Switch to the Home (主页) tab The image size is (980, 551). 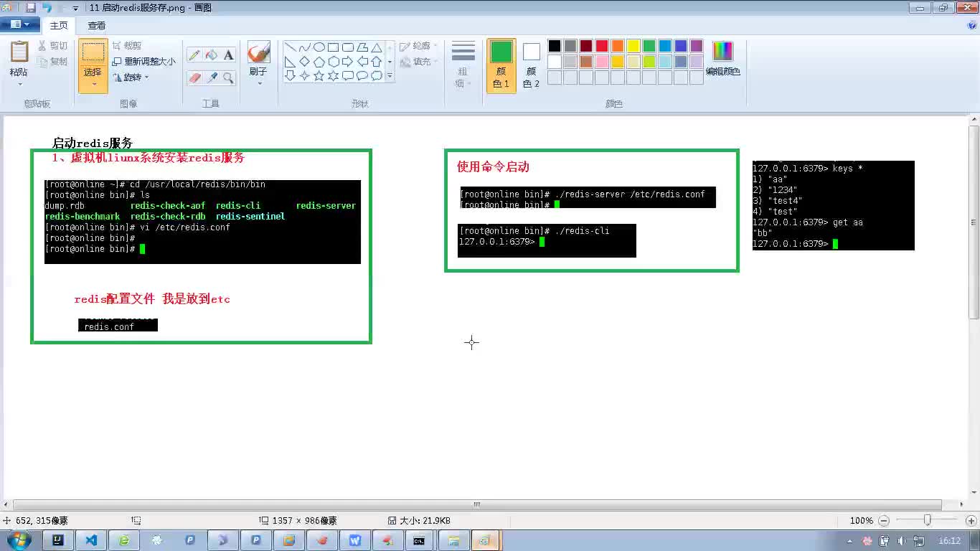pos(59,26)
